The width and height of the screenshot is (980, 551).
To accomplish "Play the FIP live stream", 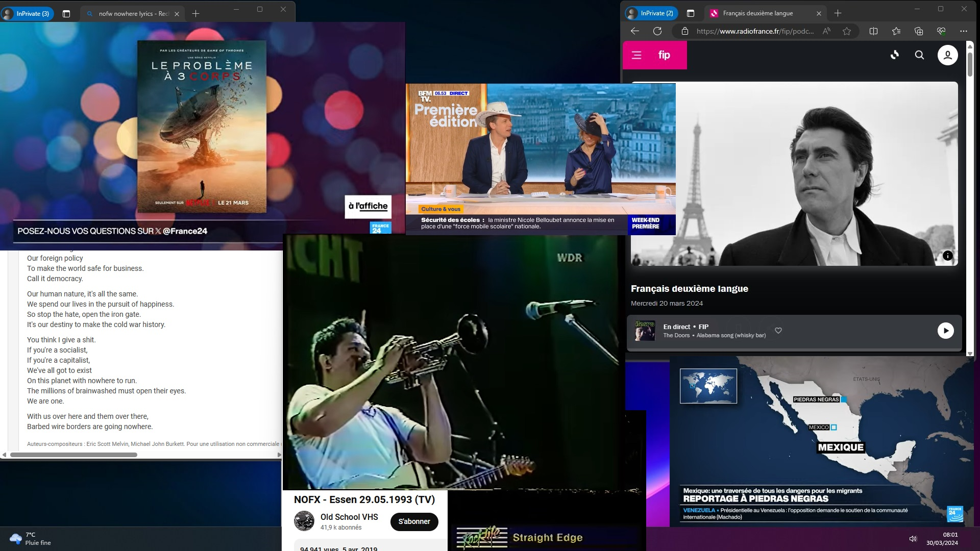I will [x=945, y=331].
